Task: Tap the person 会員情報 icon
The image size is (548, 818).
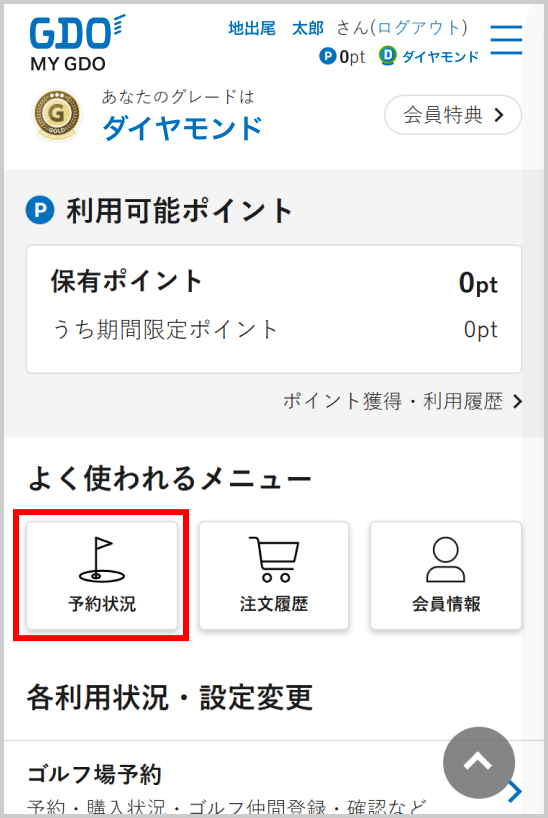Action: point(445,559)
